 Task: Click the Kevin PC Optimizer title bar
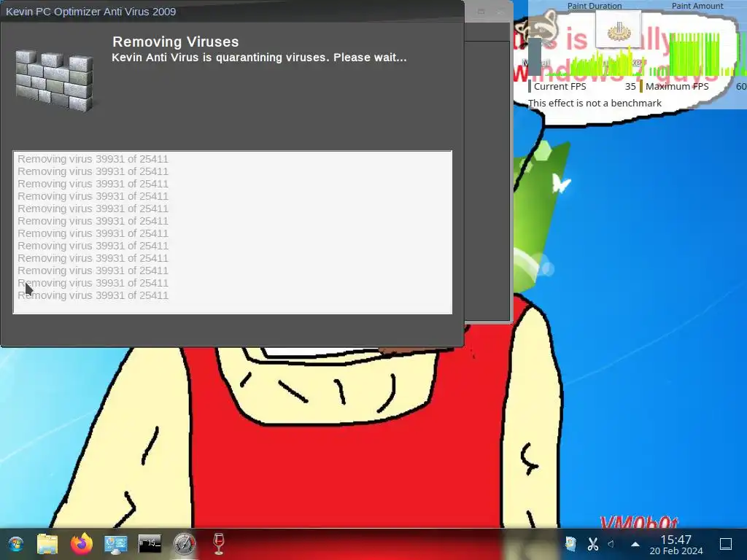(x=232, y=12)
